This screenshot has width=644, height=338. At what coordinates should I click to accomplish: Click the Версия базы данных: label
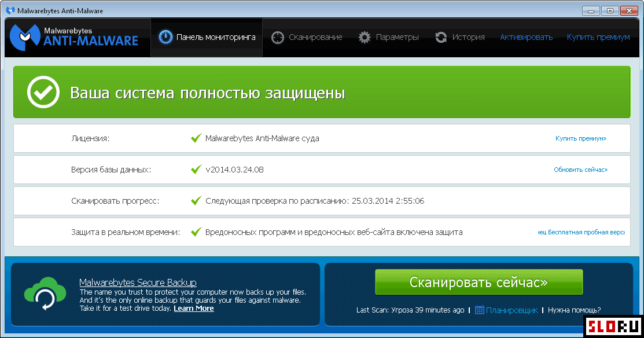[111, 170]
